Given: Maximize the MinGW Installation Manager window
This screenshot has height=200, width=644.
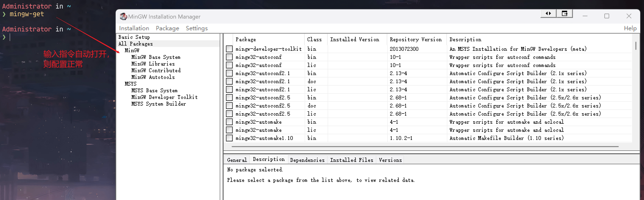Looking at the screenshot, I should tap(607, 16).
